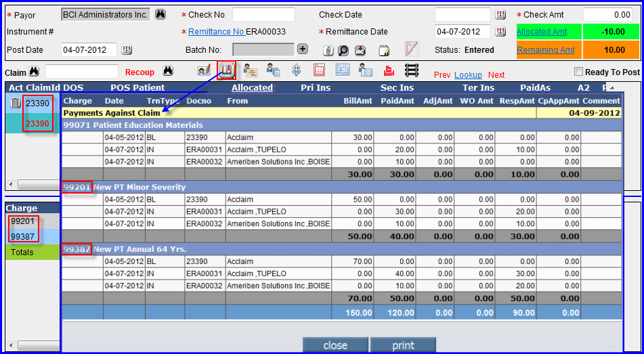
Task: Click the Remittance Date field
Action: point(463,32)
